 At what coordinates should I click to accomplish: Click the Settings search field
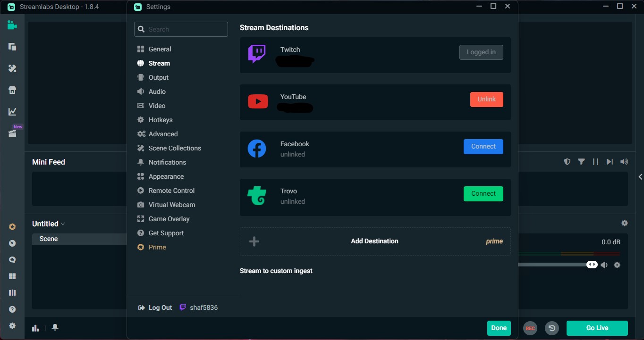[181, 29]
